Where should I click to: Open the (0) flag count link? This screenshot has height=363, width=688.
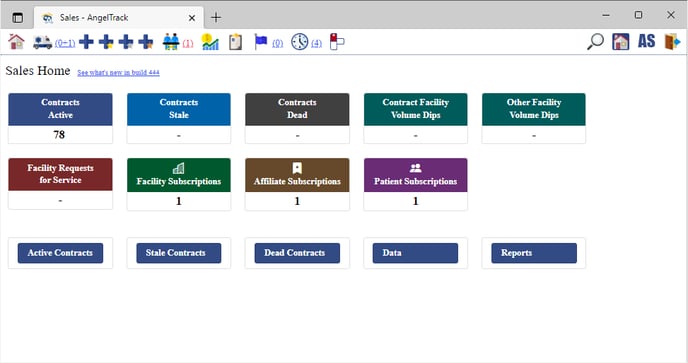[x=278, y=43]
